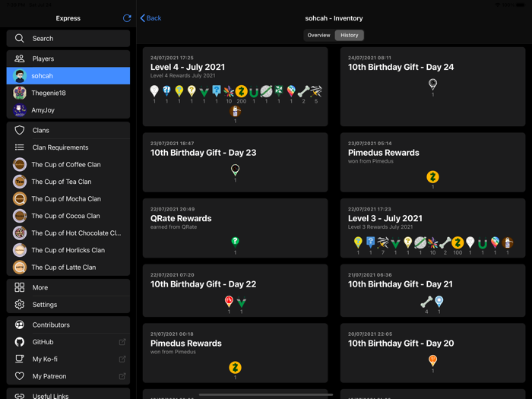Open the My Patreon heart icon

20,376
